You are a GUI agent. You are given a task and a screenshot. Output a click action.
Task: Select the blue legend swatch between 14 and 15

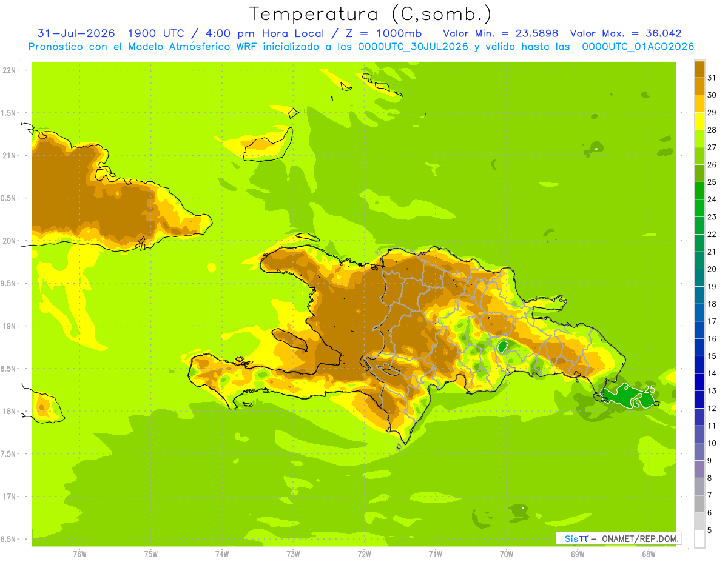(x=699, y=364)
